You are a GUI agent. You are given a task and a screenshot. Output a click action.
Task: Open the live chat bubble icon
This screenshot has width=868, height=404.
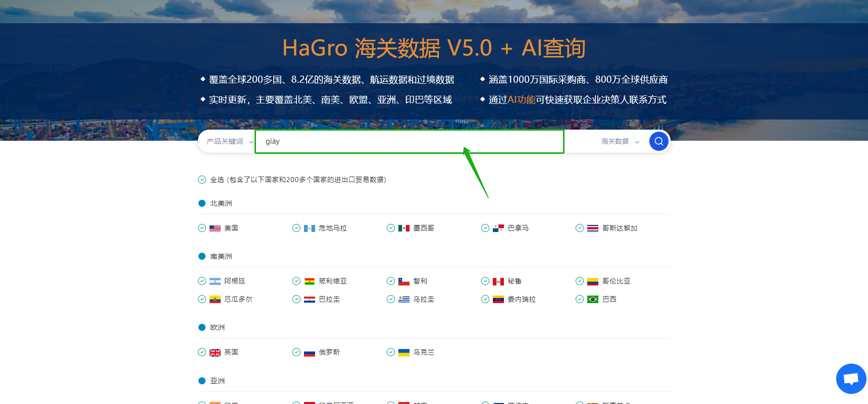pyautogui.click(x=851, y=378)
